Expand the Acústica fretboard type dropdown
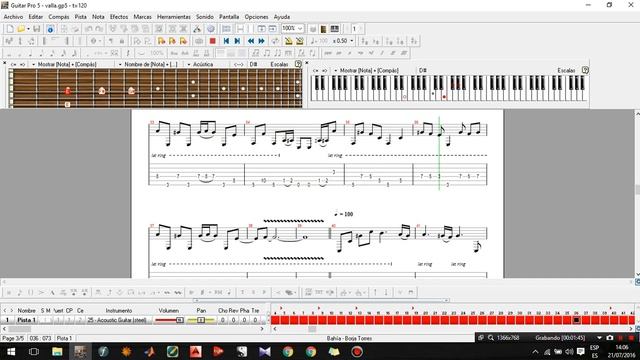Image resolution: width=640 pixels, height=360 pixels. click(189, 64)
